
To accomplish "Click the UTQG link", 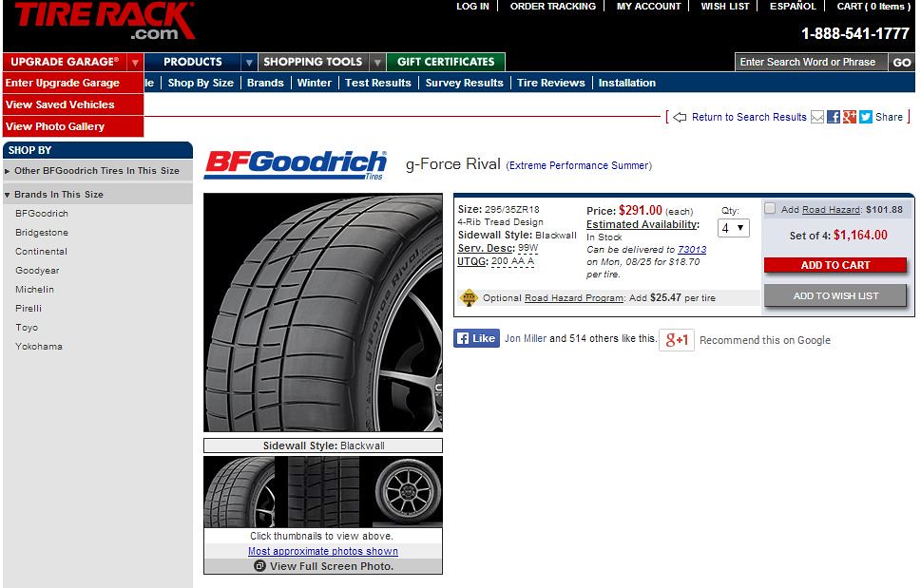I will point(472,261).
